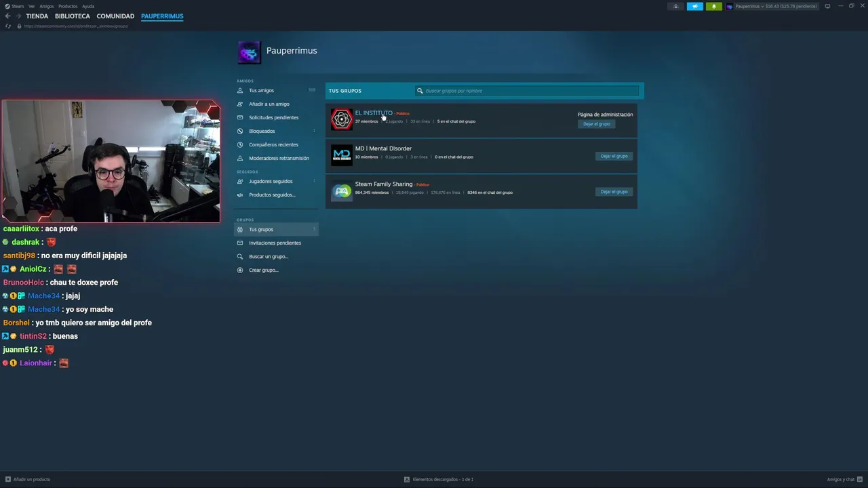The height and width of the screenshot is (488, 868).
Task: Go forward with the navigation forward arrow
Action: (18, 16)
